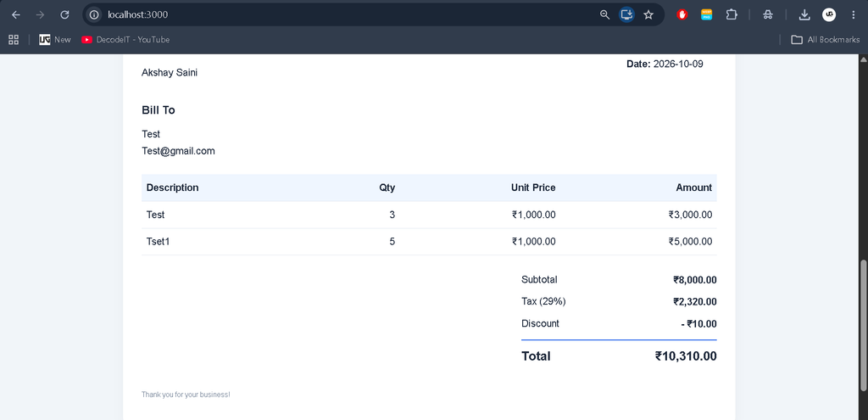Click the Bill To heading
The width and height of the screenshot is (868, 420).
pos(159,110)
